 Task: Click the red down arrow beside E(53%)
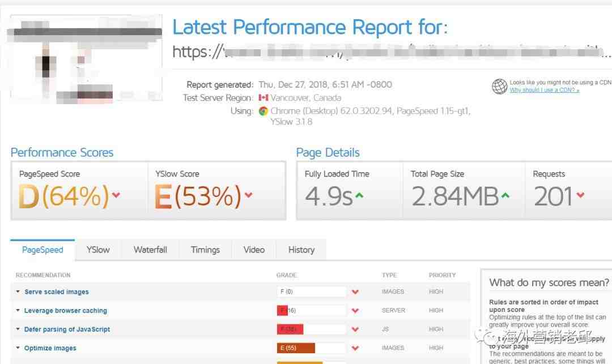(248, 196)
